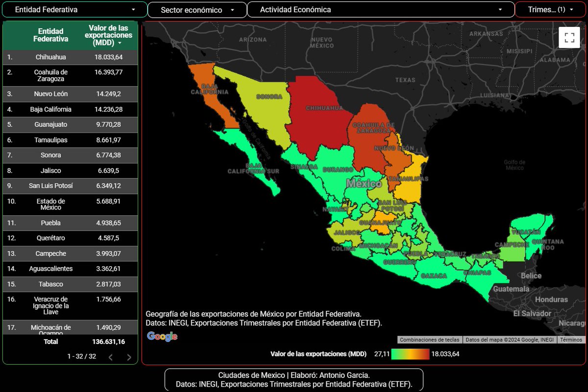
Task: Click the map caption about Geografía de exportaciones
Action: [x=264, y=318]
